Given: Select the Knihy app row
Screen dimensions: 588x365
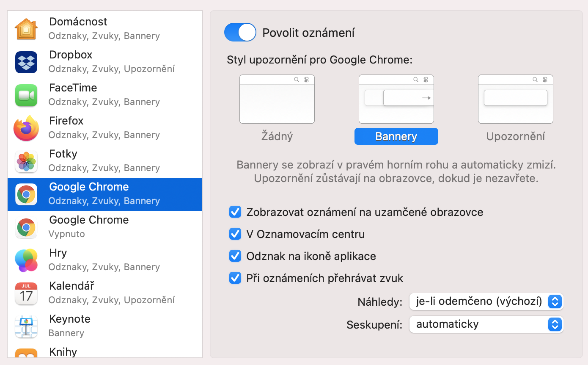Looking at the screenshot, I should 105,352.
